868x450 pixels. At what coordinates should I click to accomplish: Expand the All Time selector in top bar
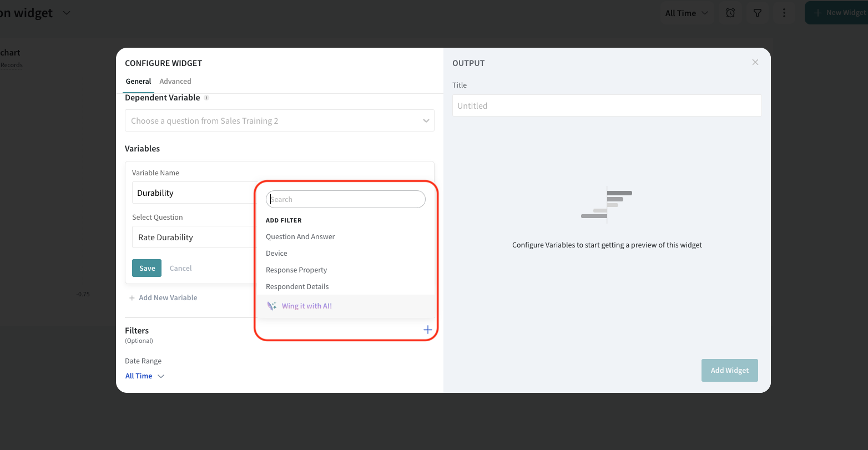[687, 13]
